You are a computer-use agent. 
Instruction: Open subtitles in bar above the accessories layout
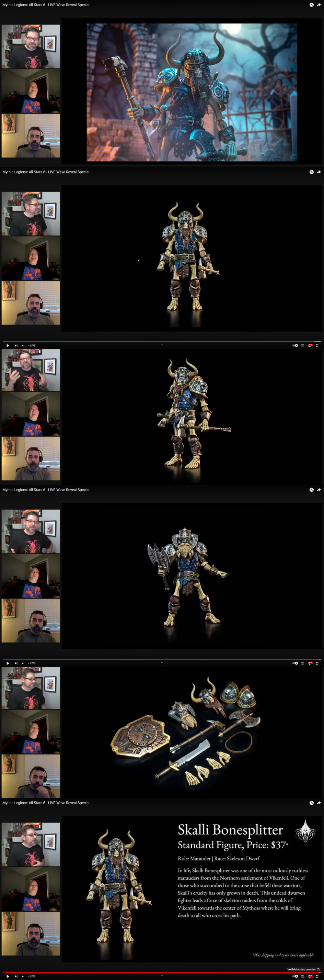(303, 663)
